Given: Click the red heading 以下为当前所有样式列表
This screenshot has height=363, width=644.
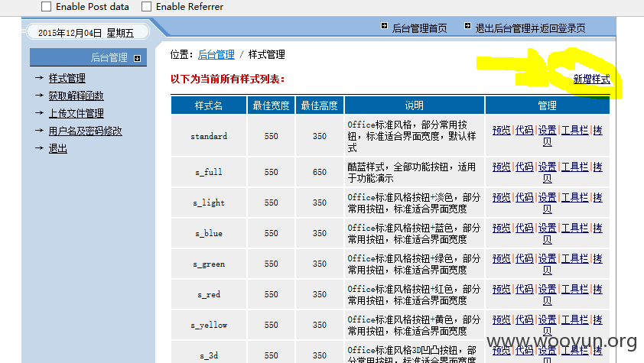Looking at the screenshot, I should click(x=227, y=79).
